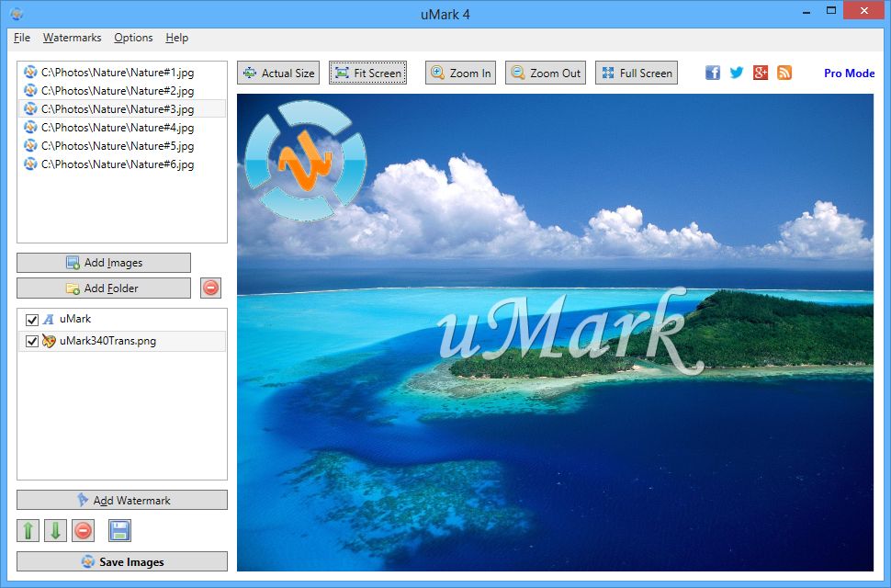Remove selected image via red minus next to Add Folder
891x588 pixels.
click(x=211, y=288)
